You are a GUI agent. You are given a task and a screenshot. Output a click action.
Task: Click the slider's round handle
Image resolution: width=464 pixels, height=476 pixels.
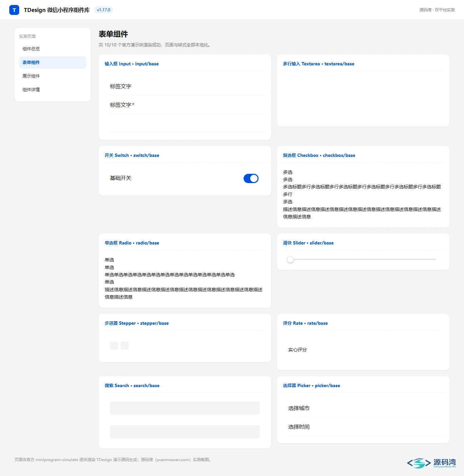click(290, 259)
